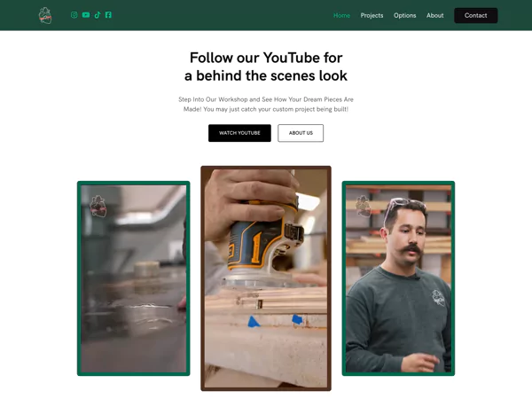Screen dimensions: 532x399
Task: Click the heart logo in the header
Action: point(45,15)
